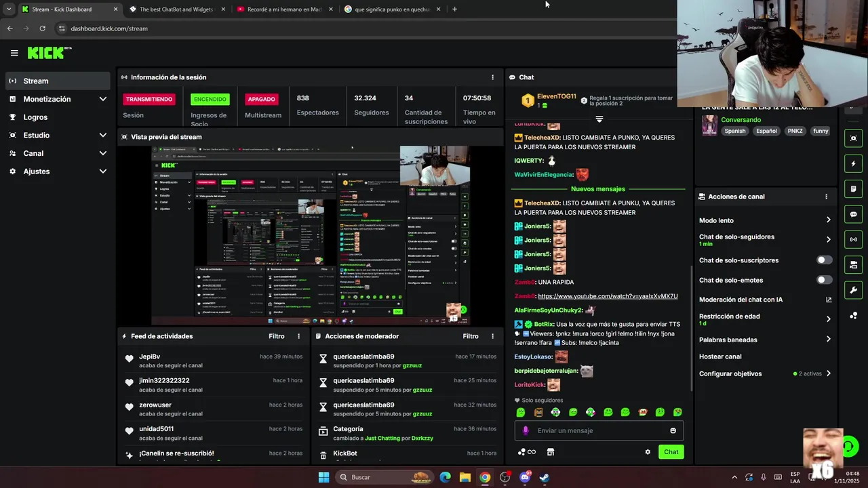Open Restricción de edad options
Screen dimensions: 868x488
pyautogui.click(x=765, y=319)
